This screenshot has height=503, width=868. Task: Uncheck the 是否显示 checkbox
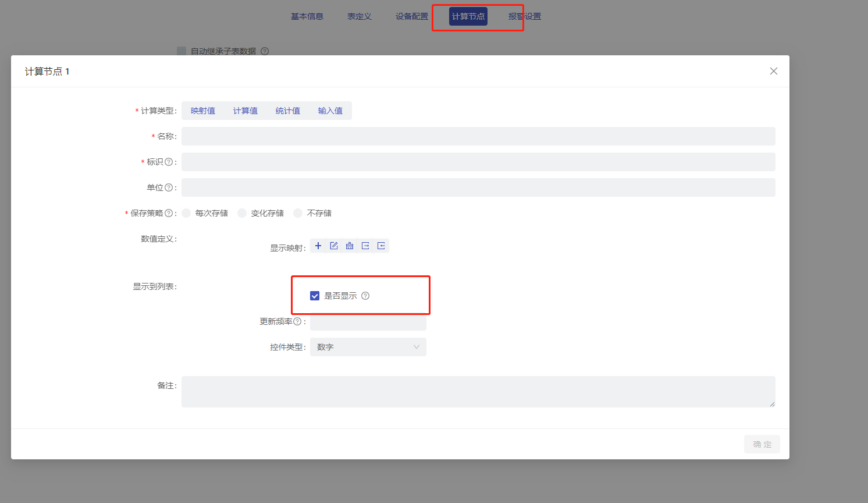[315, 296]
